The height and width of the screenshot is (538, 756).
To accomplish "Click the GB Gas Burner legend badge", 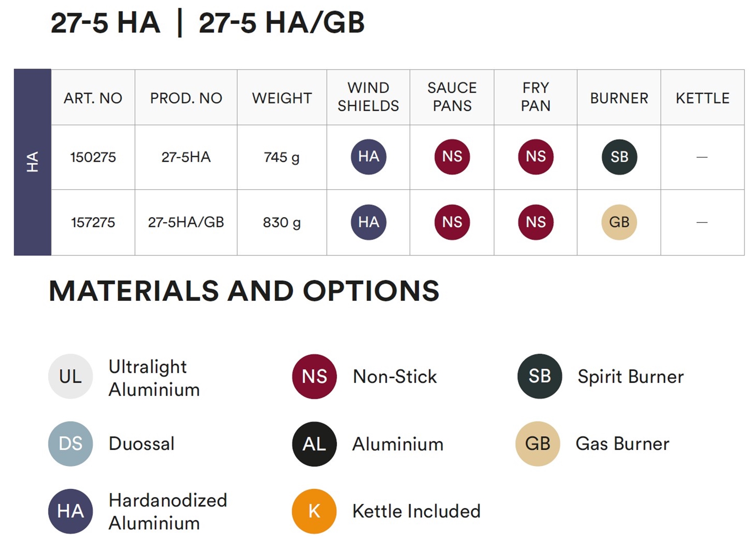I will click(538, 443).
